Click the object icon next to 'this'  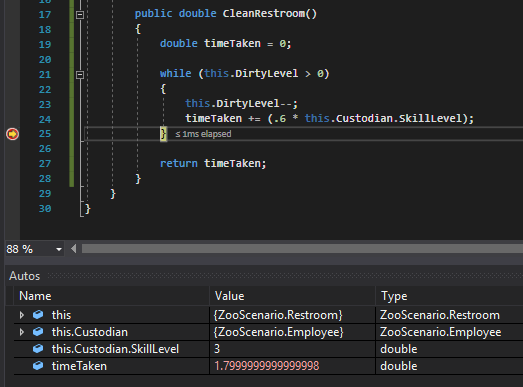(x=38, y=315)
